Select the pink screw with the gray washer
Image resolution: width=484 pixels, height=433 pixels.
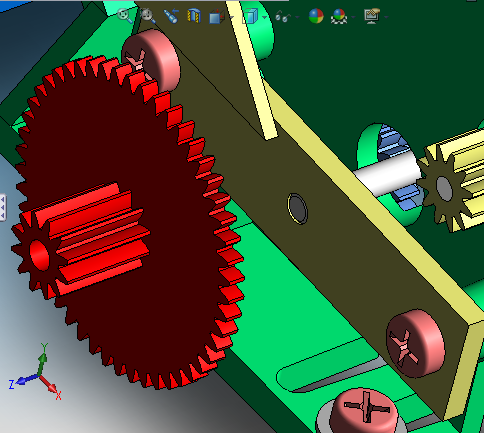[x=365, y=412]
